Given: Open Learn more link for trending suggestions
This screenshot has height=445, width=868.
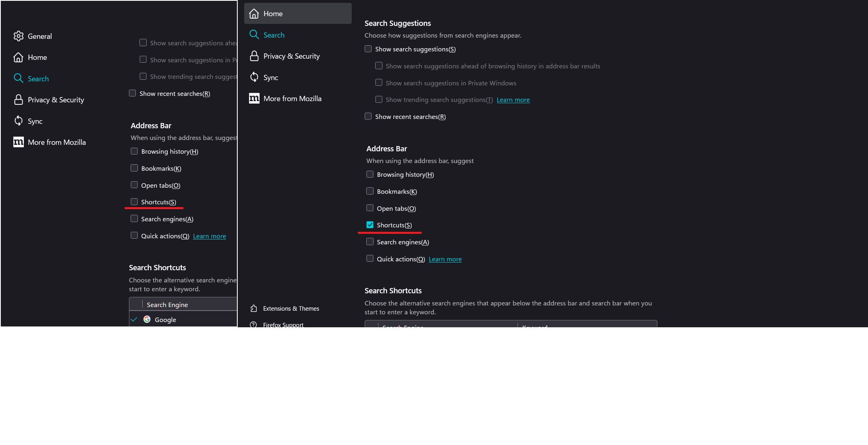Looking at the screenshot, I should [513, 100].
